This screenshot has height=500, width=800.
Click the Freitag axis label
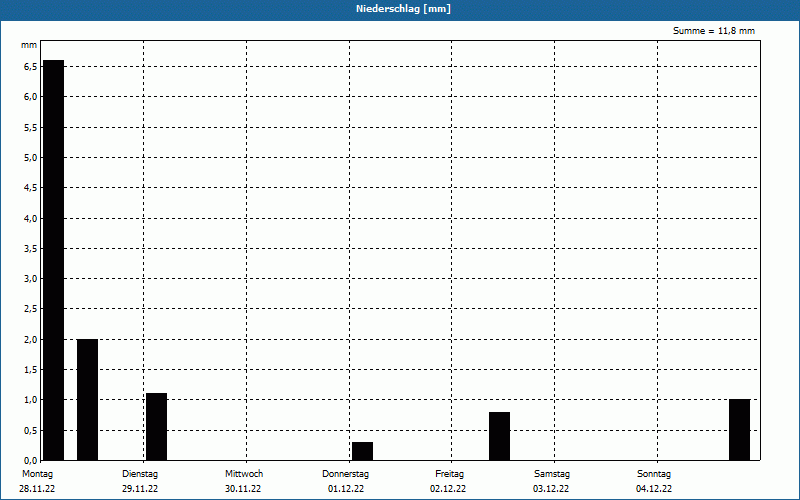click(449, 473)
